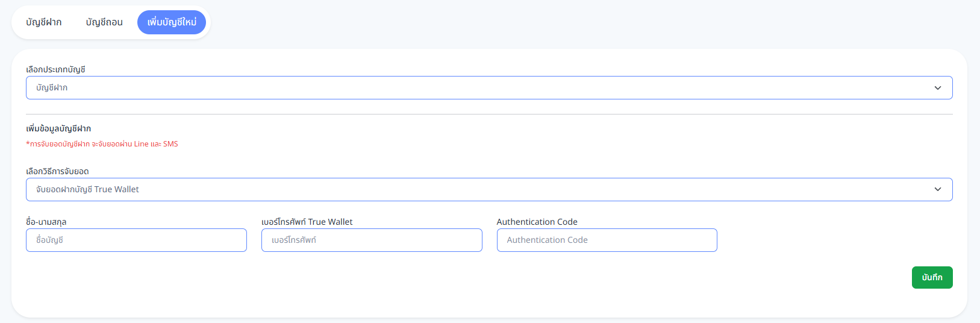Open the บัญชีถอน tab
This screenshot has width=980, height=323.
click(104, 22)
